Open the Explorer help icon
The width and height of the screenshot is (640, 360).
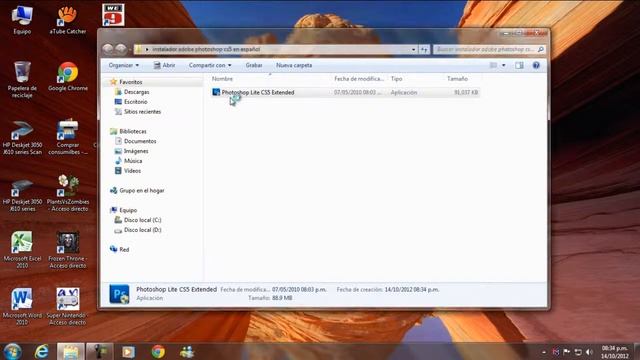pyautogui.click(x=536, y=65)
